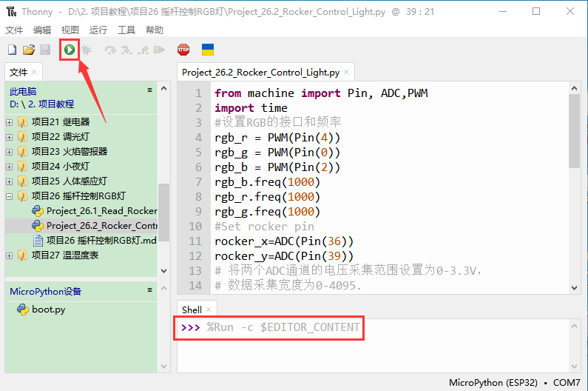
Task: Select the Shell tab
Action: pyautogui.click(x=192, y=310)
